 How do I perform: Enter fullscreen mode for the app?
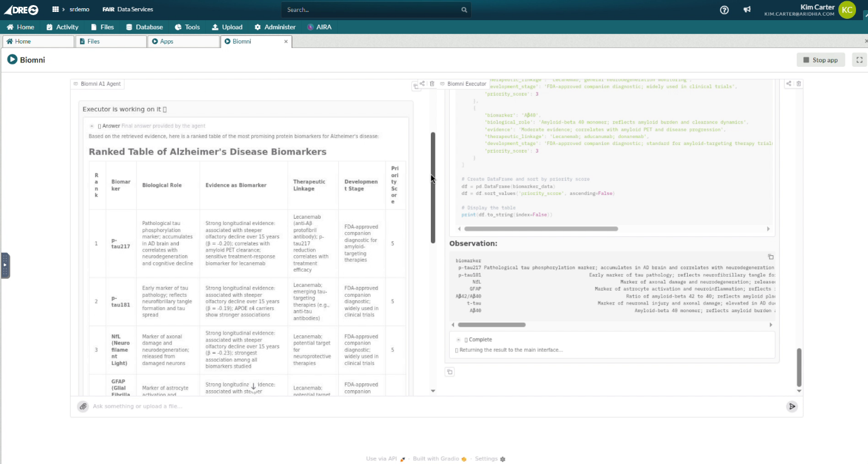[x=859, y=60]
